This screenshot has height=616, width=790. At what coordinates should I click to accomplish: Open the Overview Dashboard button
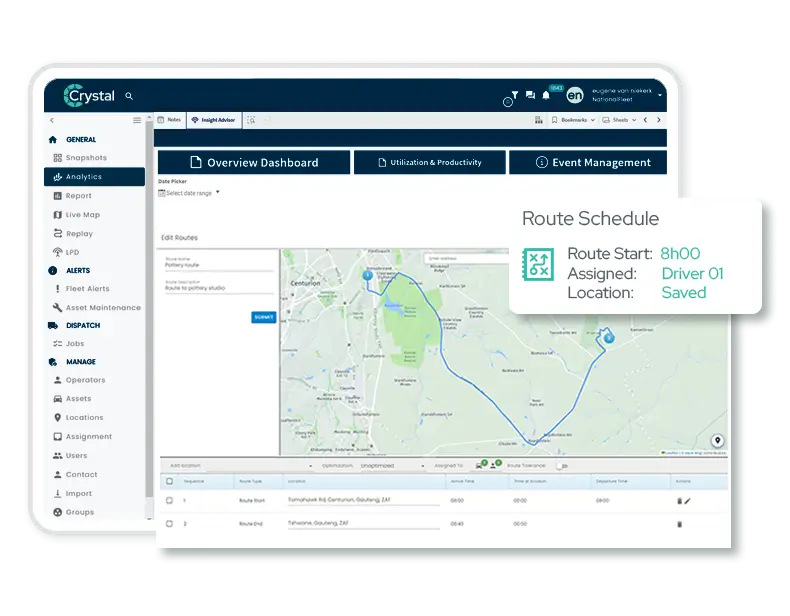254,162
